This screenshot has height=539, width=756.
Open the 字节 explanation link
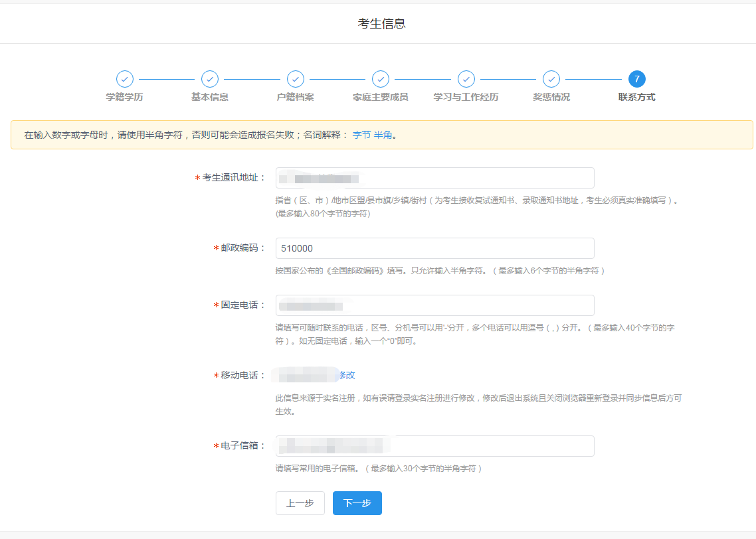point(361,135)
